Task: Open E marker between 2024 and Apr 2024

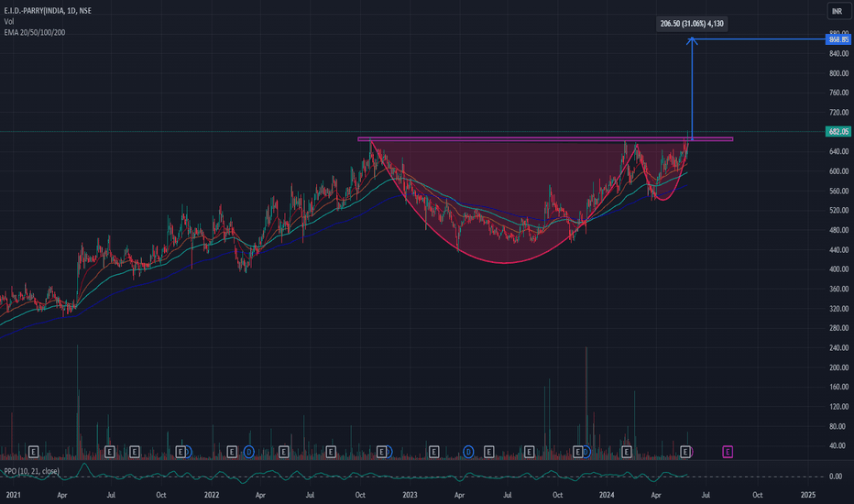Action: pyautogui.click(x=627, y=452)
